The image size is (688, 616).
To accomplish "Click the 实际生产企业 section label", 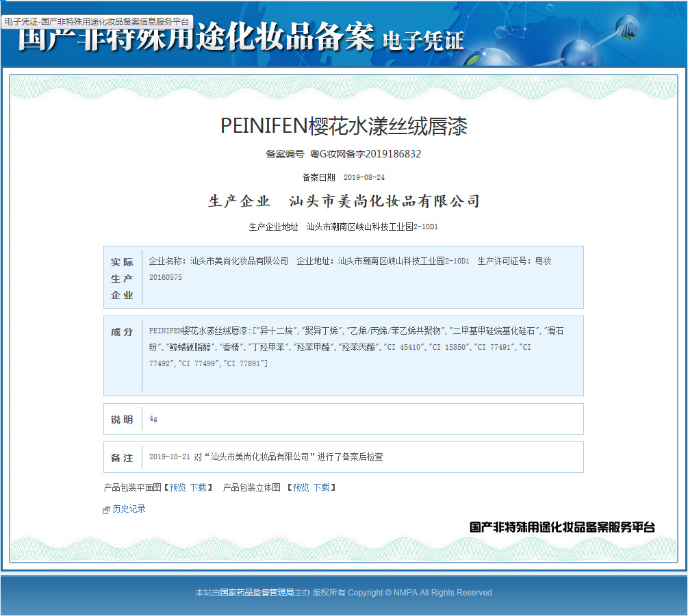I will pos(122,279).
